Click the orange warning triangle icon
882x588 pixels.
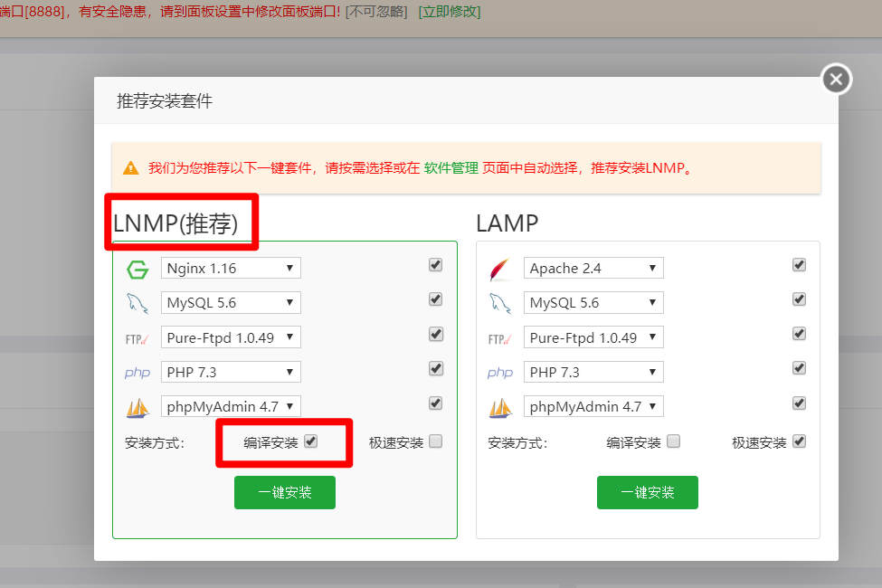[x=130, y=167]
